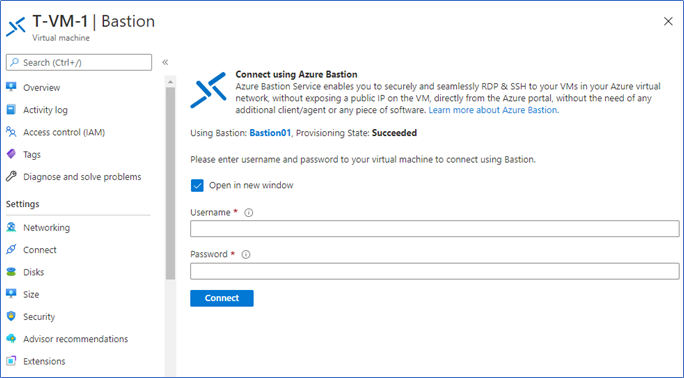Click the Password info tooltip icon
Image resolution: width=684 pixels, height=378 pixels.
coord(246,255)
